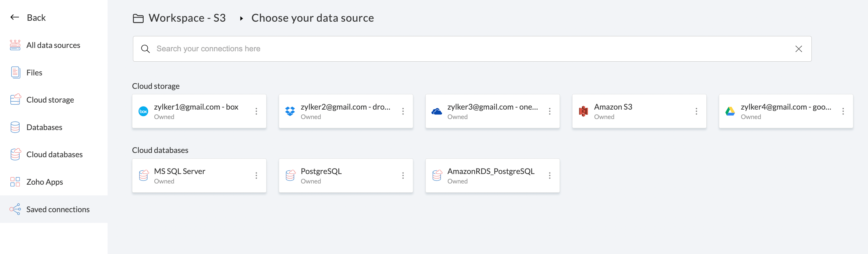Click the OneDrive cloud icon on zylker3 connection
Image resolution: width=868 pixels, height=254 pixels.
(437, 111)
